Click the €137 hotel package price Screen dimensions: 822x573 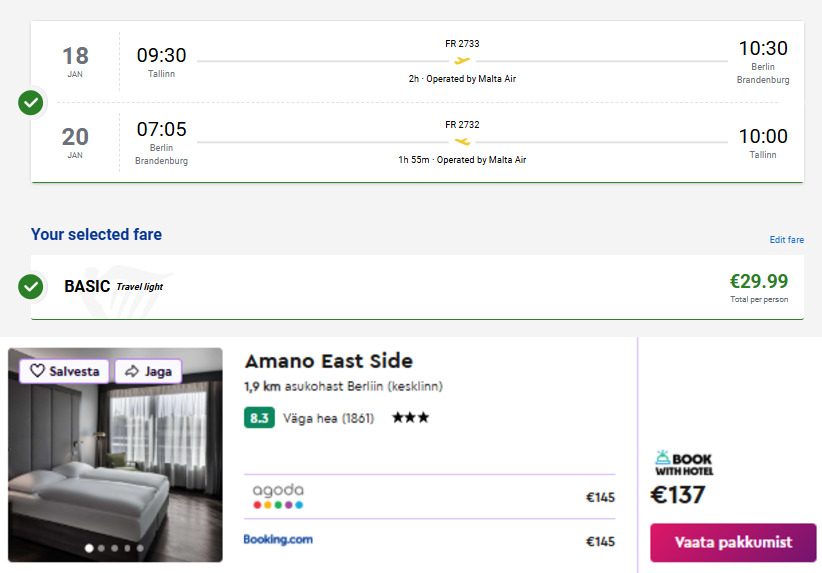click(x=678, y=495)
